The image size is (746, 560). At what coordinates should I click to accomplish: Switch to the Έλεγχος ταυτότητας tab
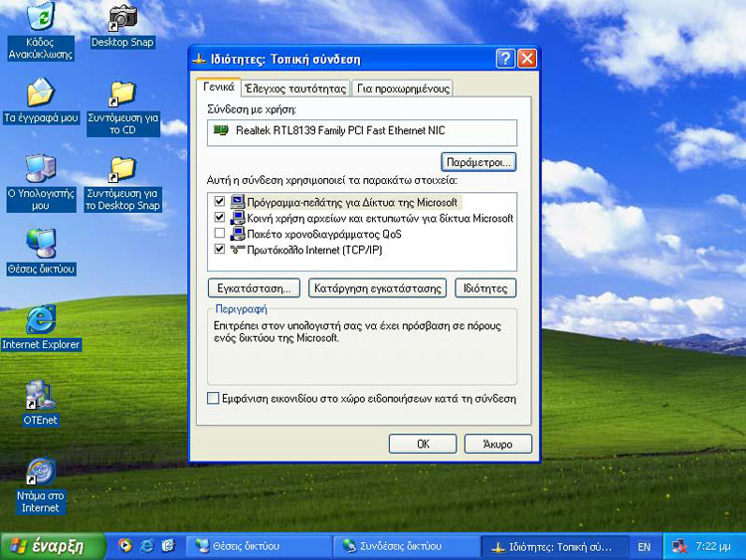pos(295,89)
